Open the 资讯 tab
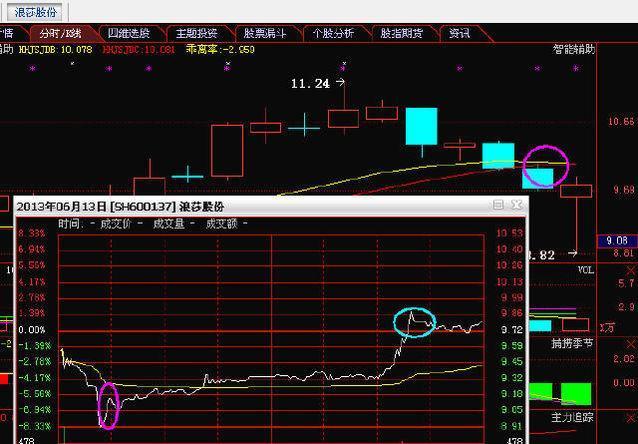Viewport: 638px width, 444px height. click(x=460, y=33)
